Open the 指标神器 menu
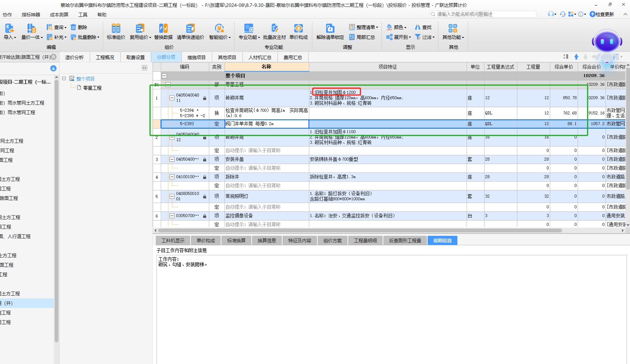 pyautogui.click(x=31, y=14)
